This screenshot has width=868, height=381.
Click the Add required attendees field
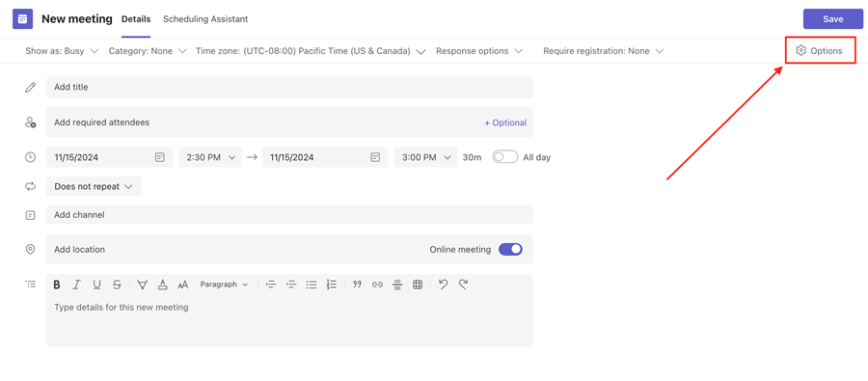(289, 122)
